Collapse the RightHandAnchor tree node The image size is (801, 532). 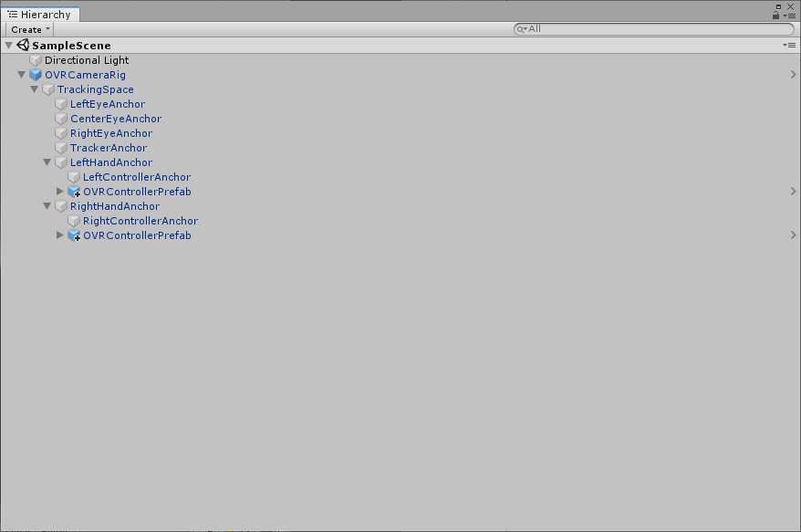coord(47,206)
